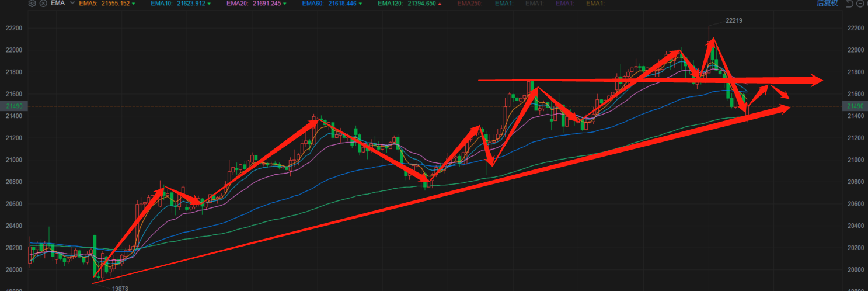Click the dim red EMA250 label
The width and height of the screenshot is (868, 291).
pos(469,4)
